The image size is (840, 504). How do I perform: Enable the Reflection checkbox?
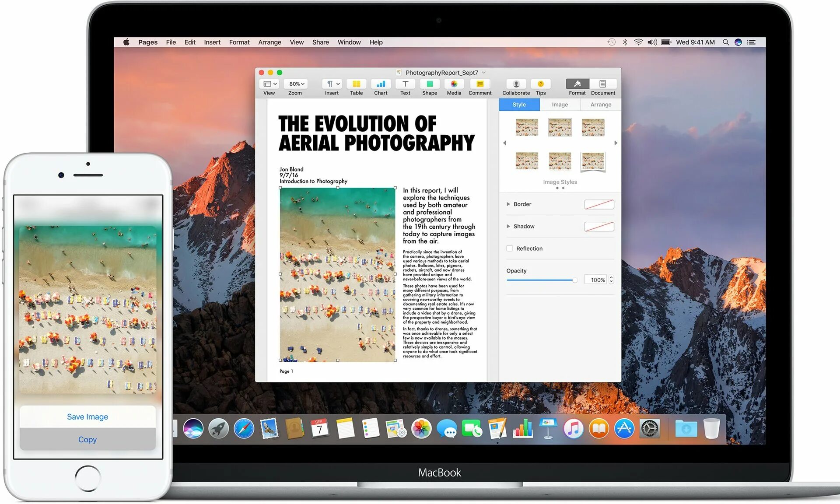tap(510, 248)
